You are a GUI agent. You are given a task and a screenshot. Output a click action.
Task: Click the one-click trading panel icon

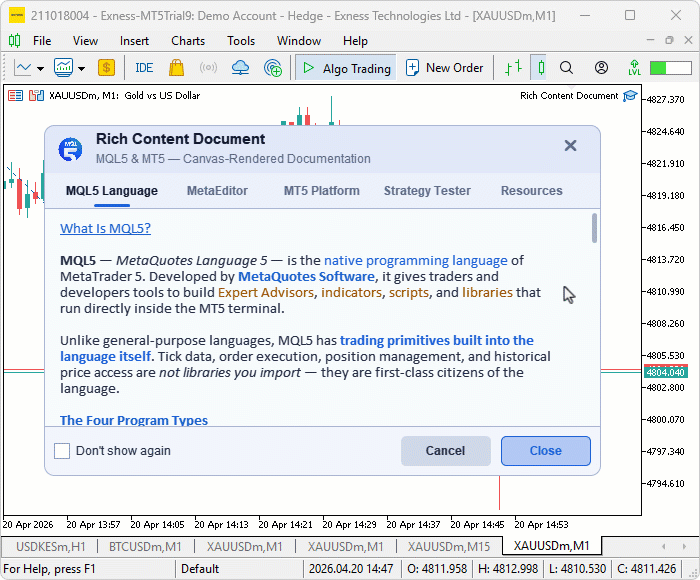(36, 96)
